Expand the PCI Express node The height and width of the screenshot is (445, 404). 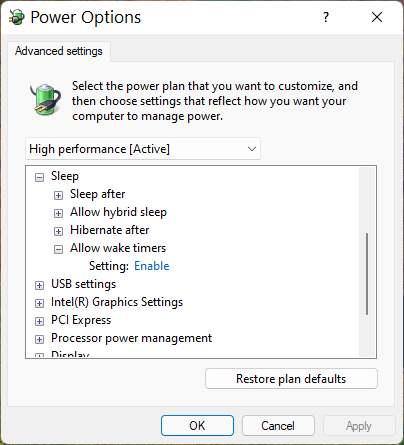coord(39,321)
